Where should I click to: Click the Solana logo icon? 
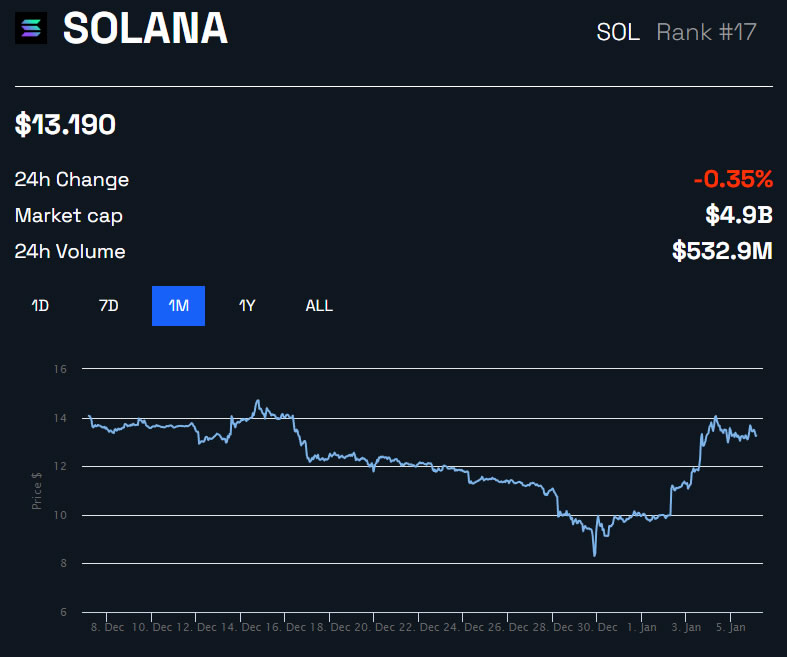(31, 29)
